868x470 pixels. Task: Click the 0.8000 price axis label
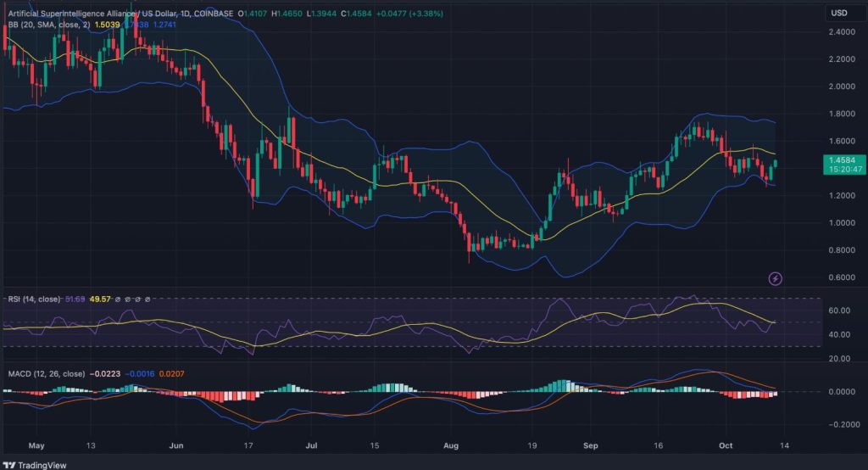(842, 250)
